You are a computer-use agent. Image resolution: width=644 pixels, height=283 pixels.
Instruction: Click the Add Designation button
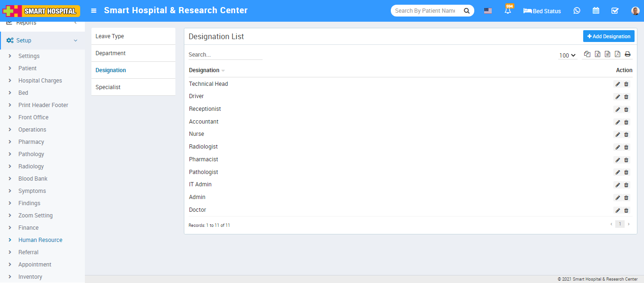click(608, 36)
